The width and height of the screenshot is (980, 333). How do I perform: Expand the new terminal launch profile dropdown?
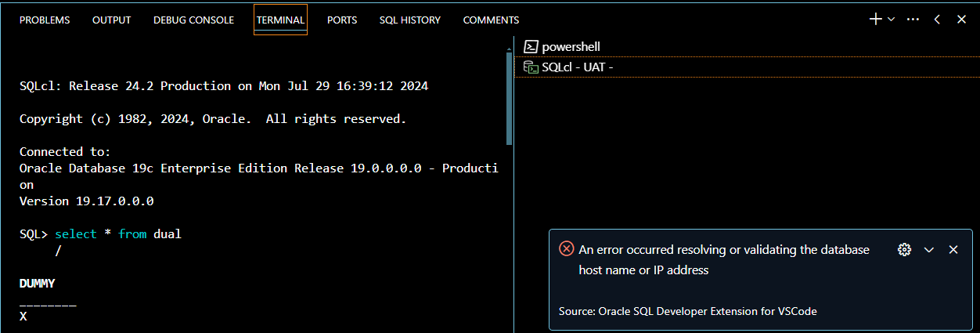pos(891,20)
